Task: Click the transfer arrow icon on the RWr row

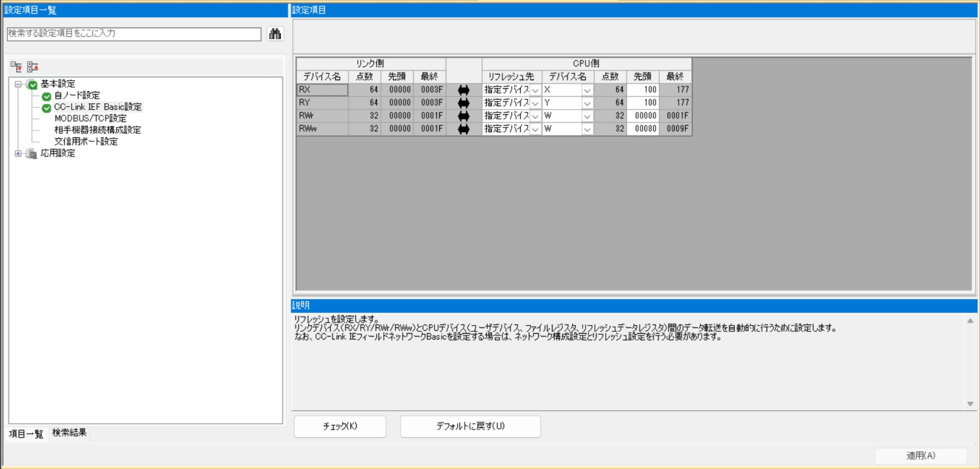Action: point(463,116)
